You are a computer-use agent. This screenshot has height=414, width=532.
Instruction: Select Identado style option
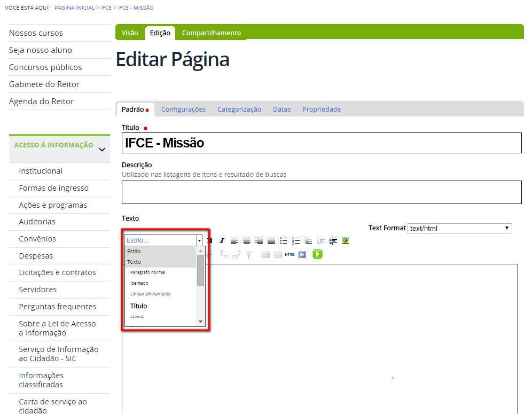(160, 283)
